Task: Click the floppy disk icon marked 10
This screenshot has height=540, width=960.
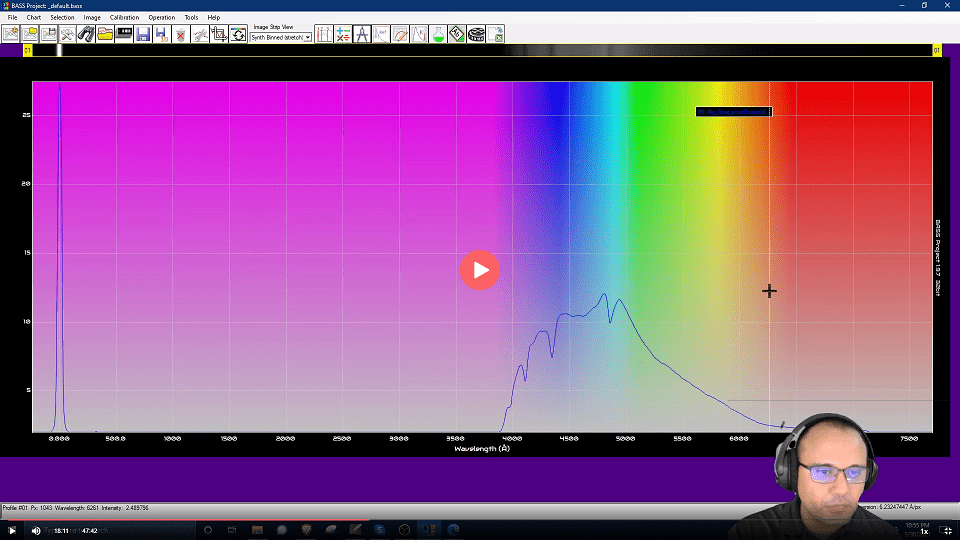Action: [x=162, y=34]
